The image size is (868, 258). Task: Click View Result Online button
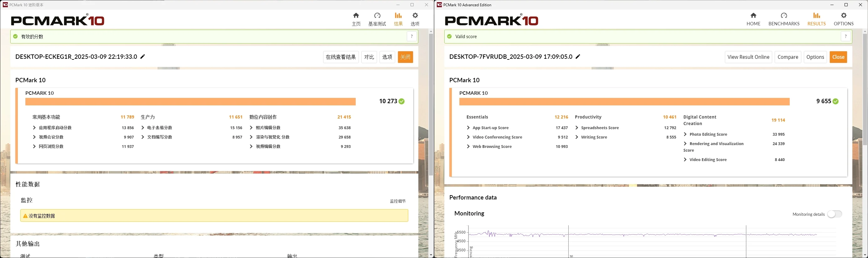pyautogui.click(x=748, y=57)
